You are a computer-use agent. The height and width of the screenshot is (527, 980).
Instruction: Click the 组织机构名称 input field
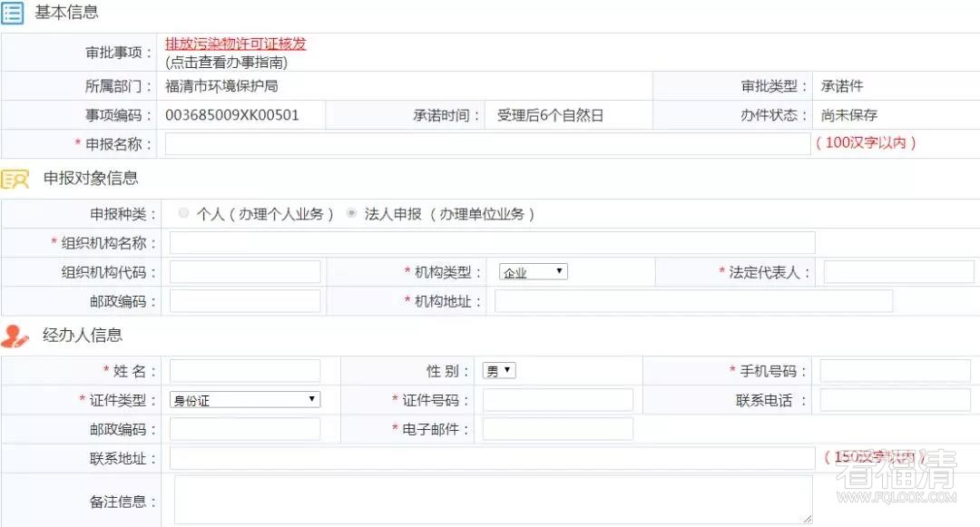[x=492, y=243]
